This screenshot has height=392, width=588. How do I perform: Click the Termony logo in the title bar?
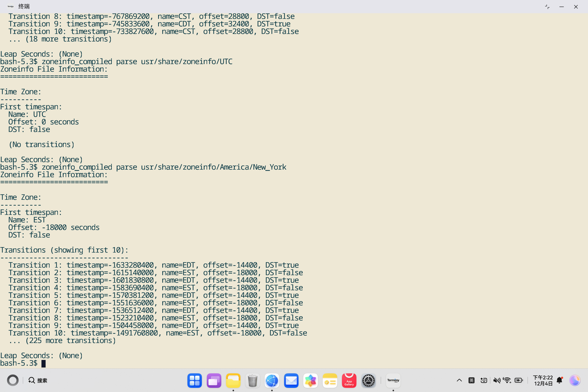(x=11, y=6)
